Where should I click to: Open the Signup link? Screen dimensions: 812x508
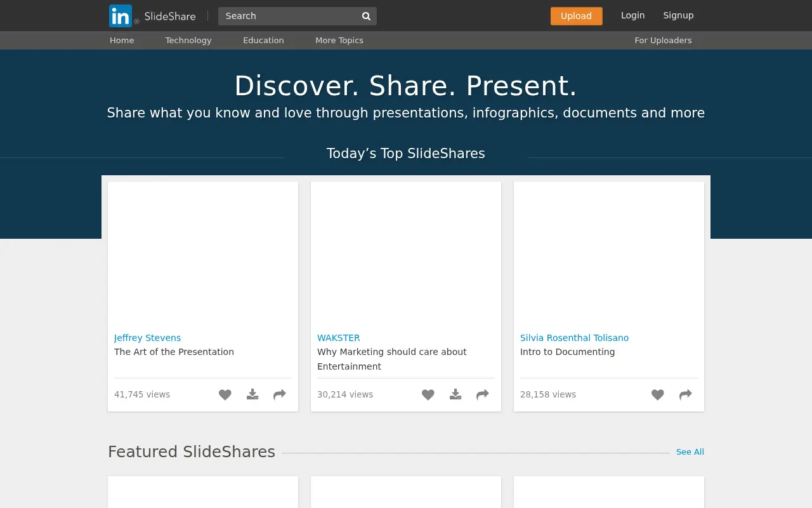[x=678, y=15]
